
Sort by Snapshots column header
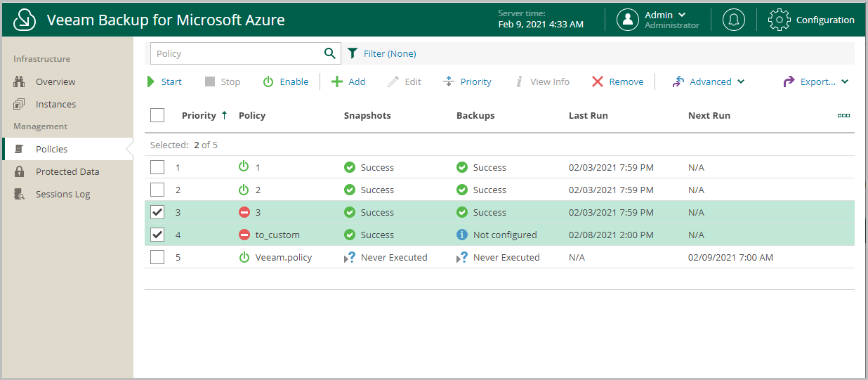367,115
